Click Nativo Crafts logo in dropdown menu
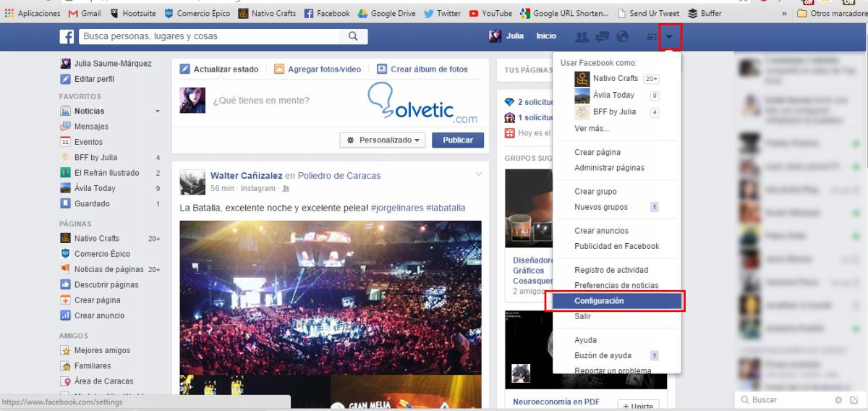Viewport: 868px width, 411px height. pyautogui.click(x=582, y=78)
